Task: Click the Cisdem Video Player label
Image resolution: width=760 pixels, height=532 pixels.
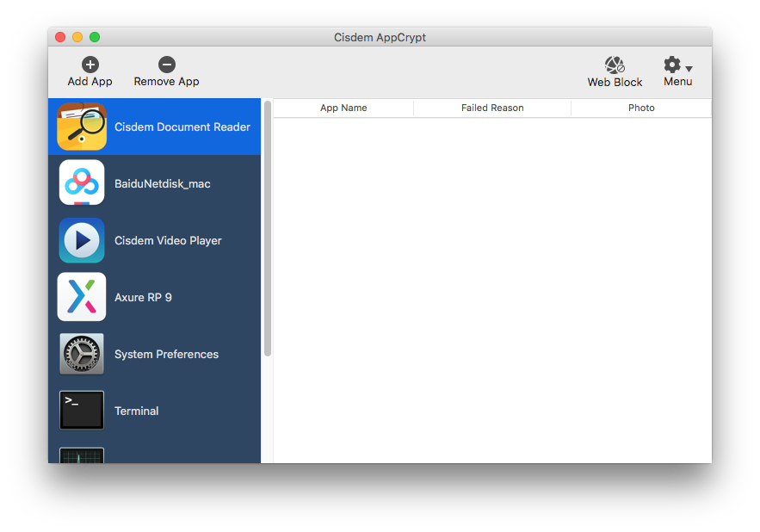Action: click(168, 240)
